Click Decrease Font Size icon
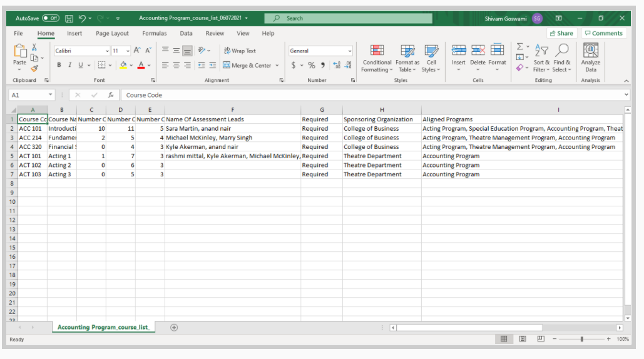The image size is (644, 359). click(x=148, y=51)
